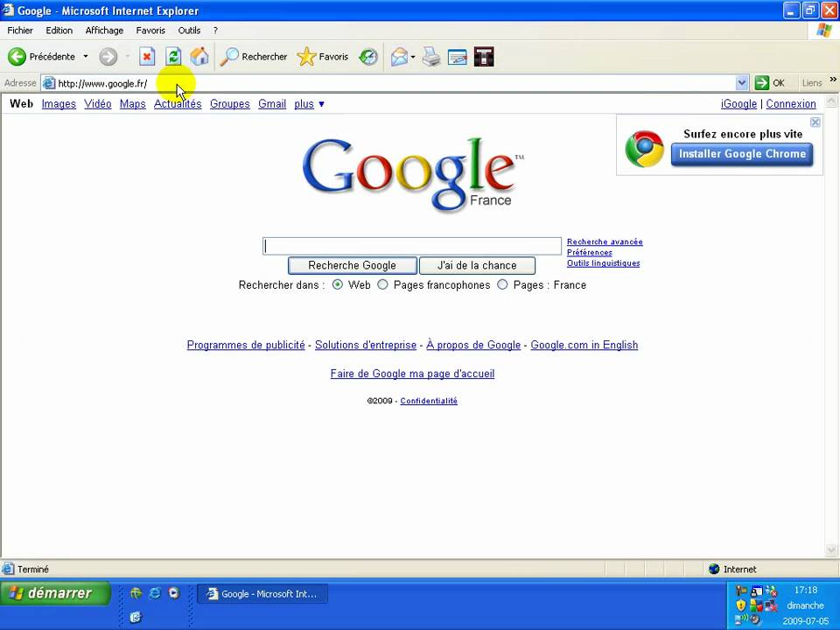Open the Maps link
This screenshot has height=630, width=840.
point(132,104)
